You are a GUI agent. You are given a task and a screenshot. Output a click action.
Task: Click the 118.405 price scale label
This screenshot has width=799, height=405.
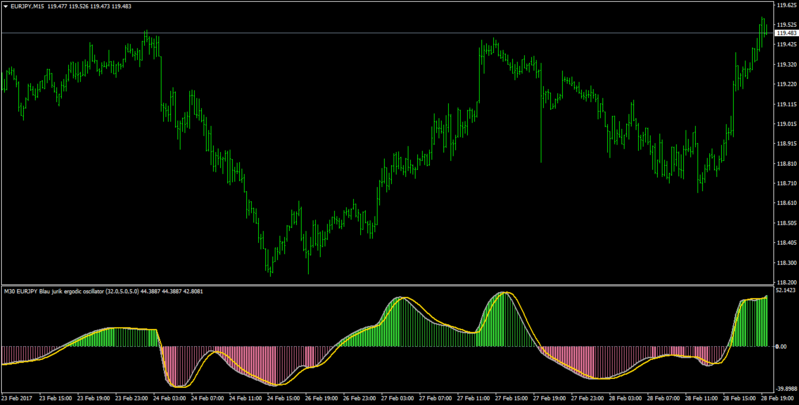tap(787, 243)
